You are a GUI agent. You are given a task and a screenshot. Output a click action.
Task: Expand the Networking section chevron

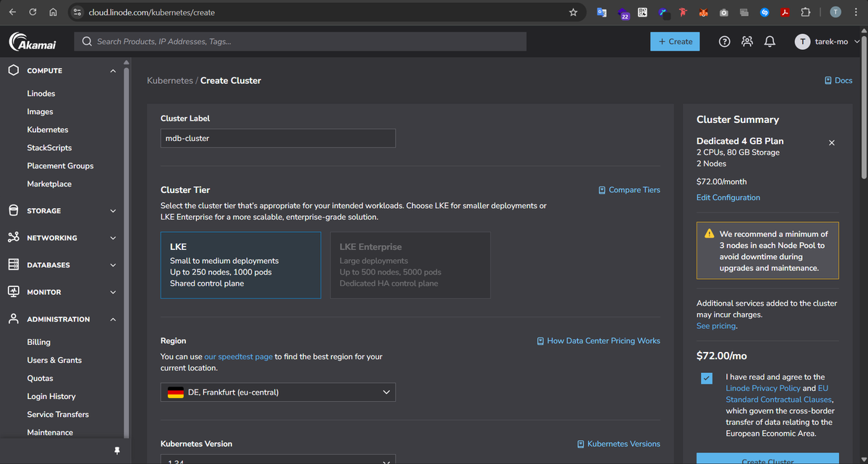tap(113, 238)
